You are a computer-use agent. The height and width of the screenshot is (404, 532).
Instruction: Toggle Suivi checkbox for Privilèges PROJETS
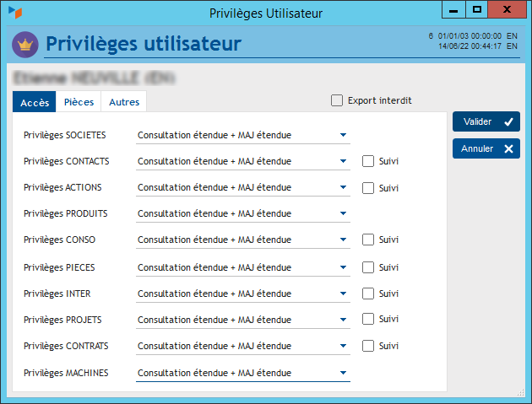[368, 319]
